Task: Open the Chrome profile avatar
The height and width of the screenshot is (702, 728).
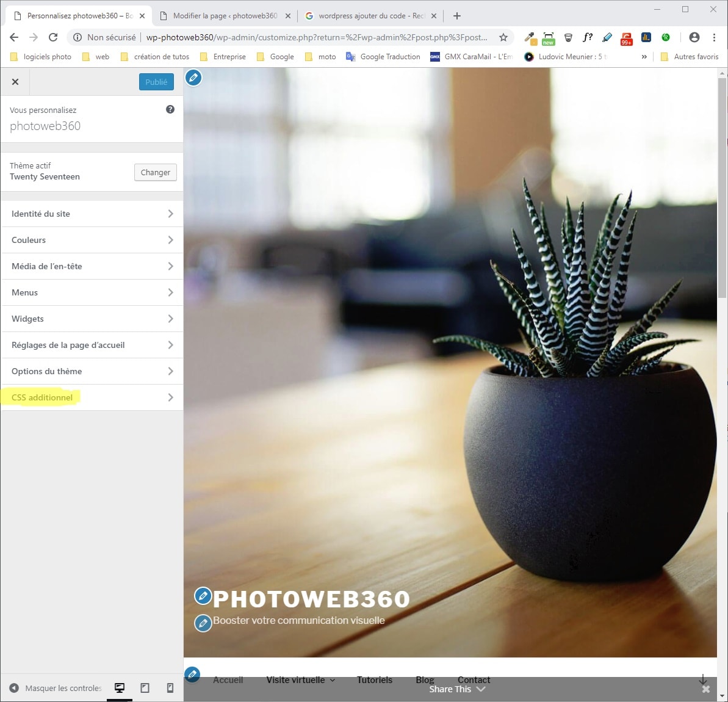Action: point(694,37)
